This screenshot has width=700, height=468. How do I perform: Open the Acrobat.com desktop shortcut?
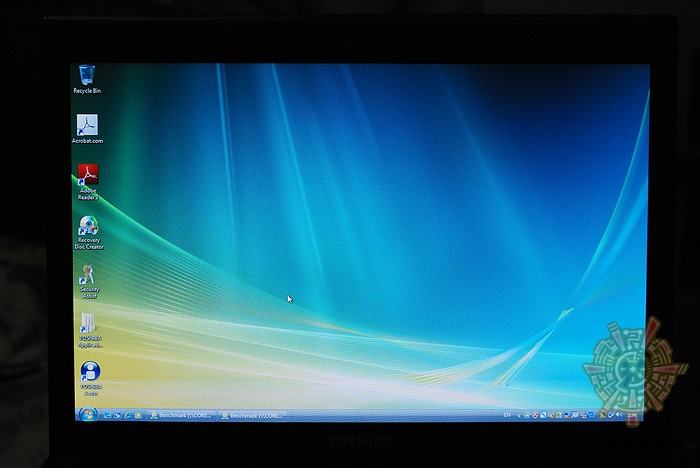pyautogui.click(x=87, y=129)
